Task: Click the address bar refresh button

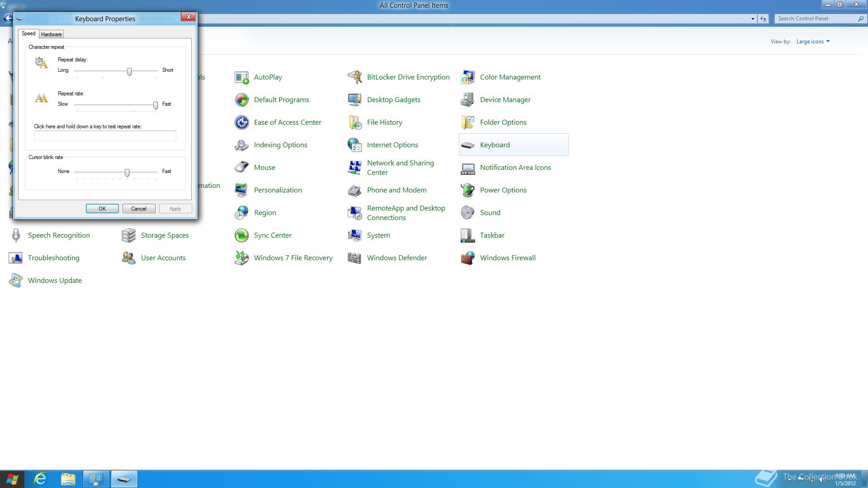Action: pos(763,19)
